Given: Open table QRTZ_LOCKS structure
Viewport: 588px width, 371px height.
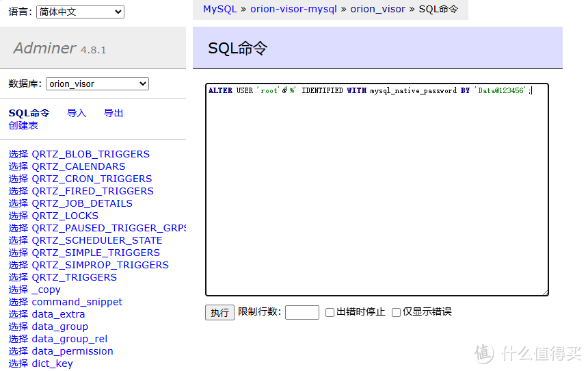Looking at the screenshot, I should [65, 216].
